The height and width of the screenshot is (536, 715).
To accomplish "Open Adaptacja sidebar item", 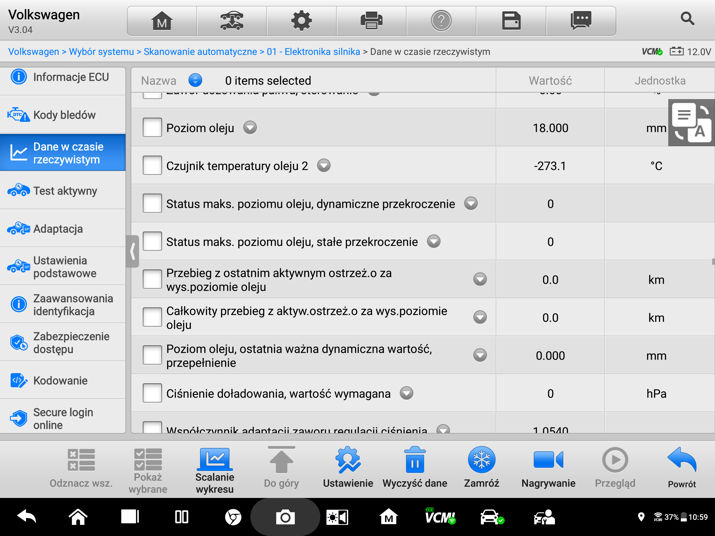I will [62, 229].
